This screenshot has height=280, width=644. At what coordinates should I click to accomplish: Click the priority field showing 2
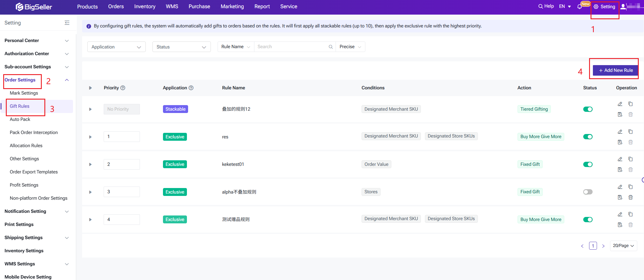[x=121, y=164]
